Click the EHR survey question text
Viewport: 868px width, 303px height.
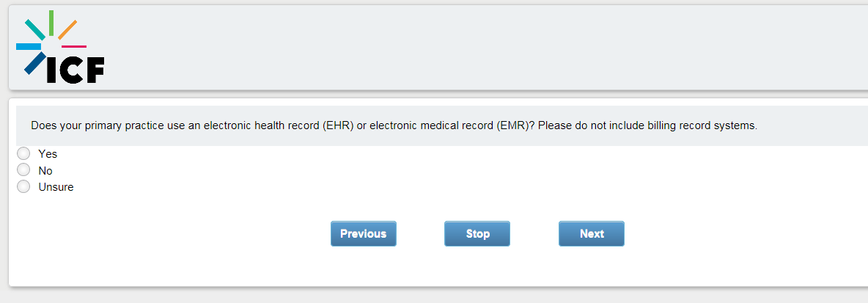click(394, 125)
